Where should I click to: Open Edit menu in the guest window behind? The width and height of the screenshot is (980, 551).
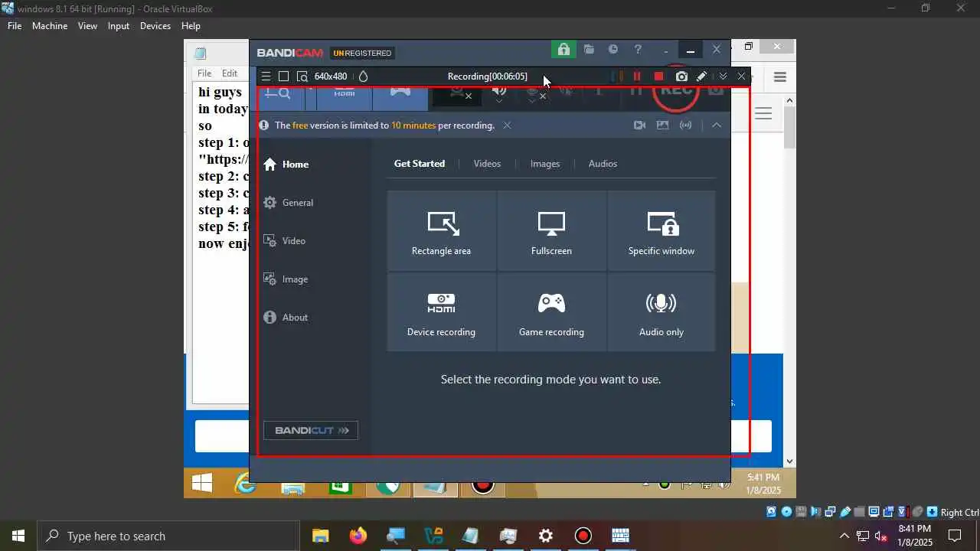(x=230, y=73)
